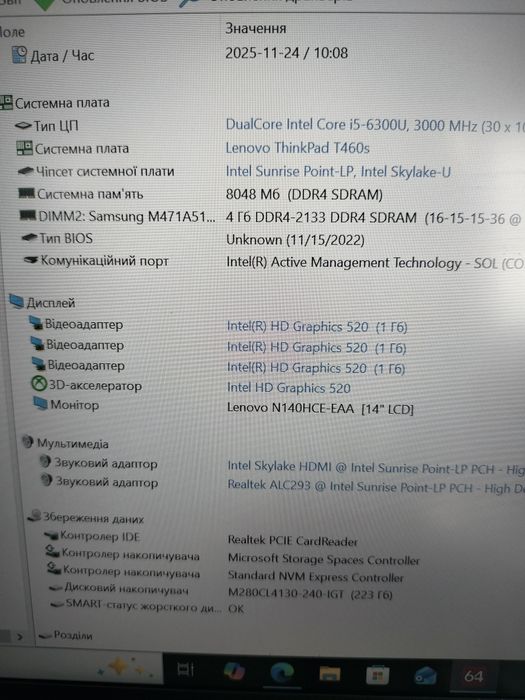
Task: Click the Збереження даних group icon
Action: click(x=34, y=517)
